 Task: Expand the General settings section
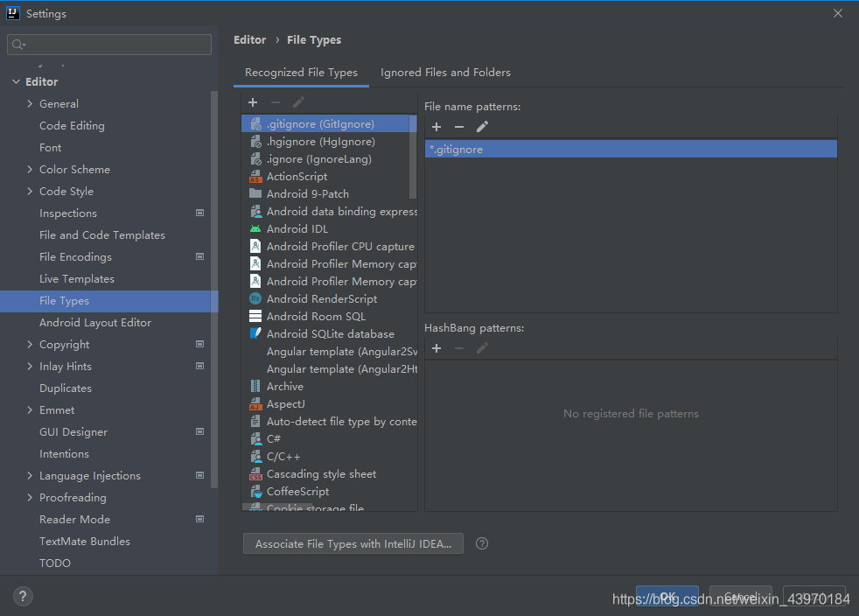(29, 103)
